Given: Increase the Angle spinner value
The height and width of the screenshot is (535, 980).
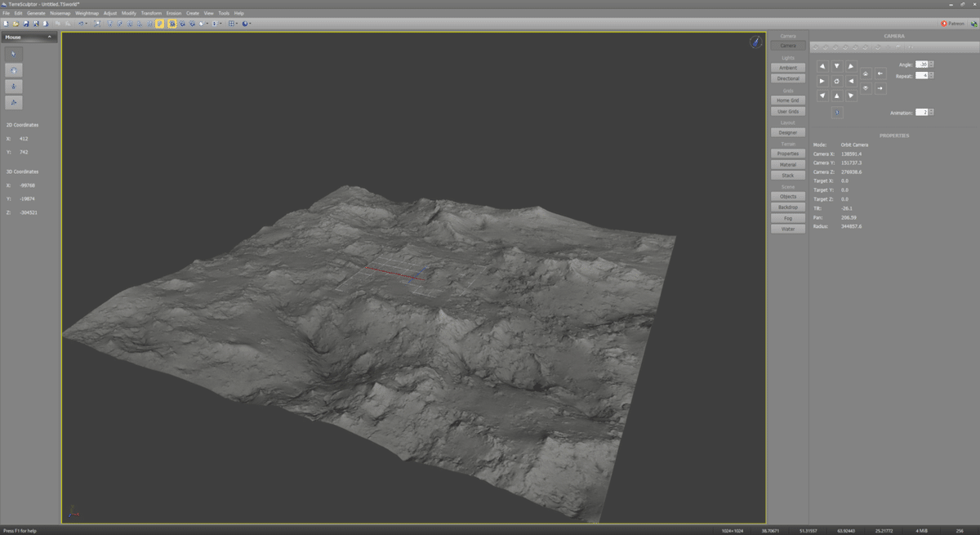Looking at the screenshot, I should pos(931,62).
